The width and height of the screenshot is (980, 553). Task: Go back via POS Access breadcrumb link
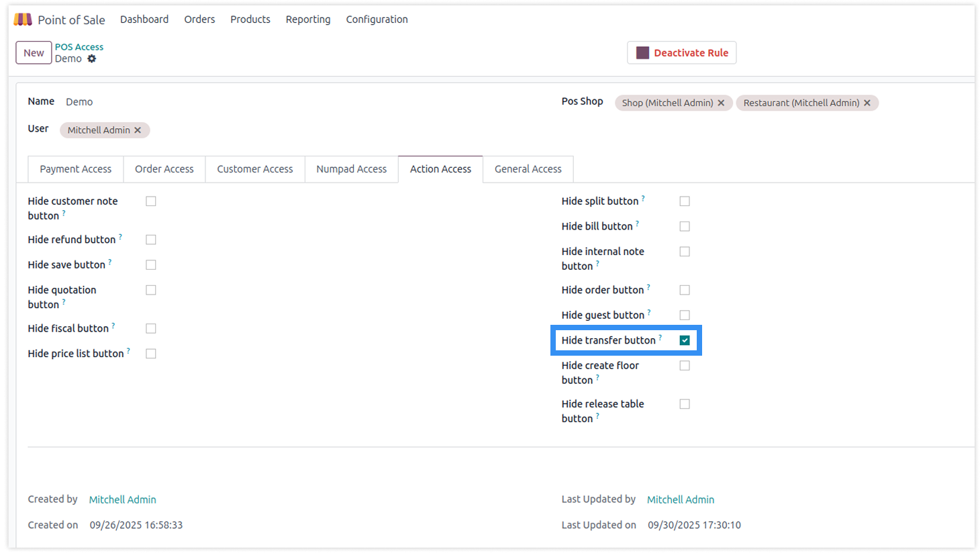pos(79,47)
